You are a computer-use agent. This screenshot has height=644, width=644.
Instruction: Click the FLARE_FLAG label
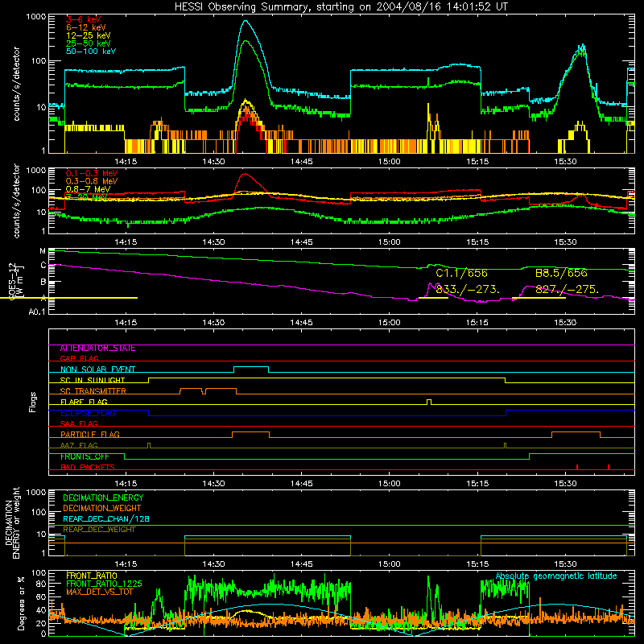click(84, 402)
